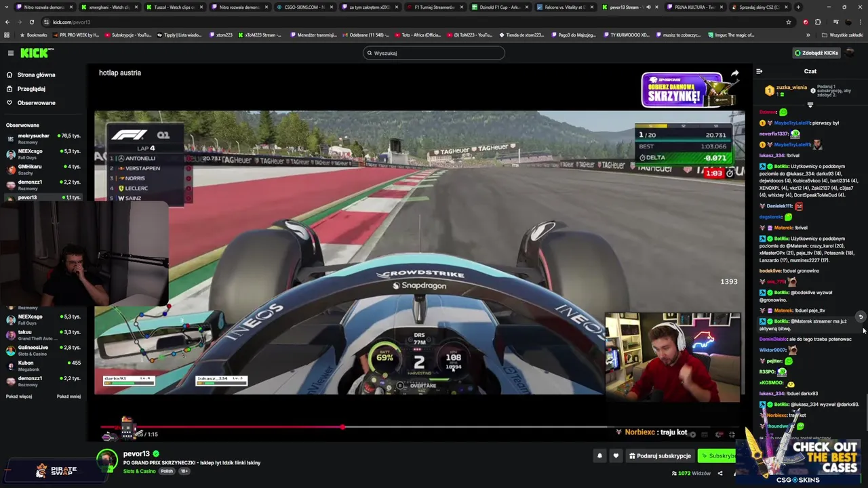Open PPL PRO WEEK bookmark
Screen dimensions: 868x488
pos(77,35)
